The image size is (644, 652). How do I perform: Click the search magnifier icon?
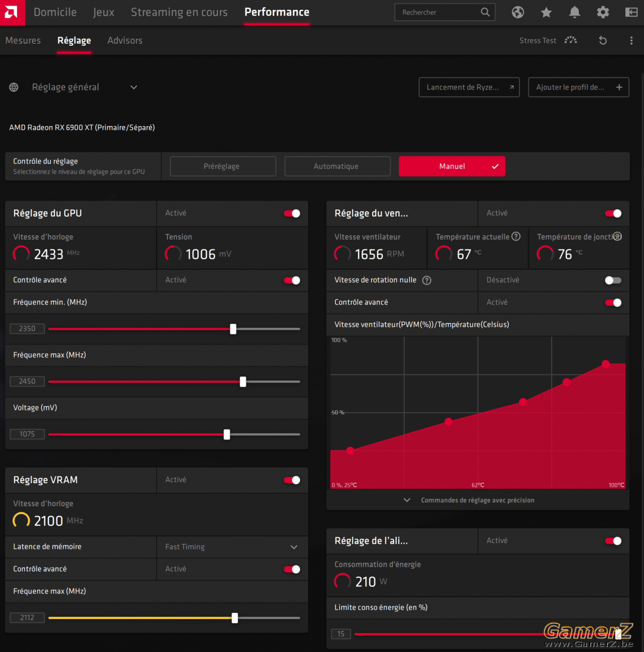pos(485,12)
